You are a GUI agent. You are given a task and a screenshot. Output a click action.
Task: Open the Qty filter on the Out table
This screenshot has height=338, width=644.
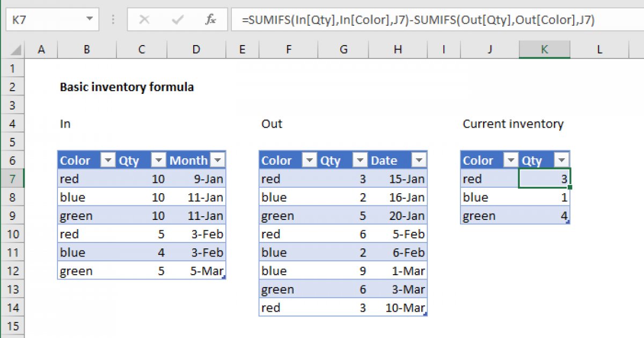pyautogui.click(x=360, y=160)
